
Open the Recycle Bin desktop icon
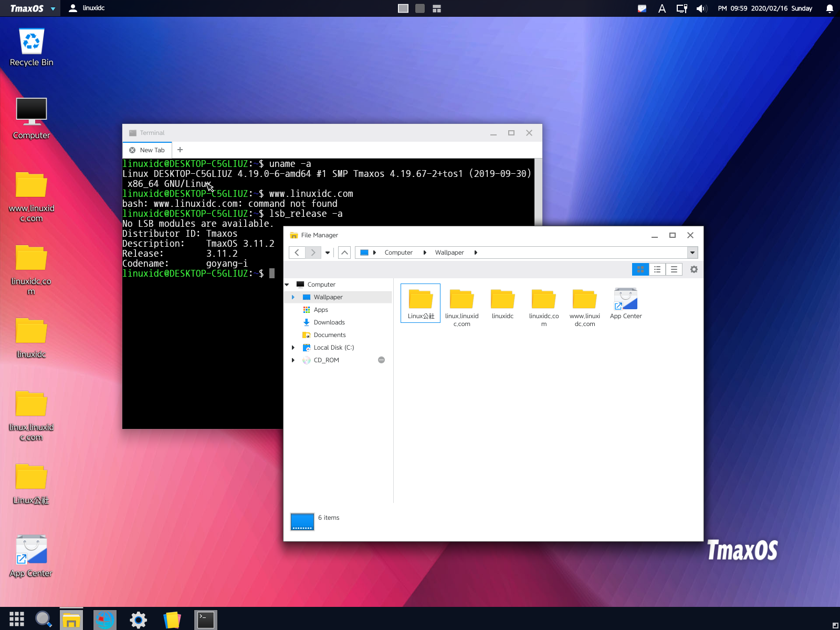click(x=31, y=47)
